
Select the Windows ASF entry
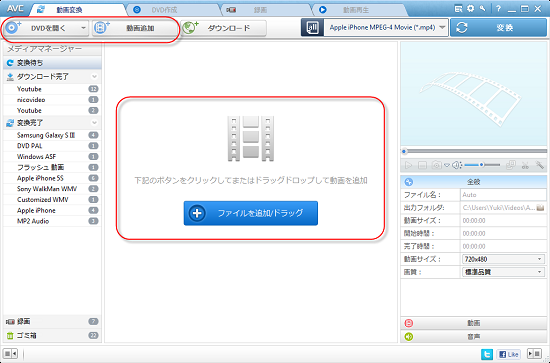click(52, 157)
